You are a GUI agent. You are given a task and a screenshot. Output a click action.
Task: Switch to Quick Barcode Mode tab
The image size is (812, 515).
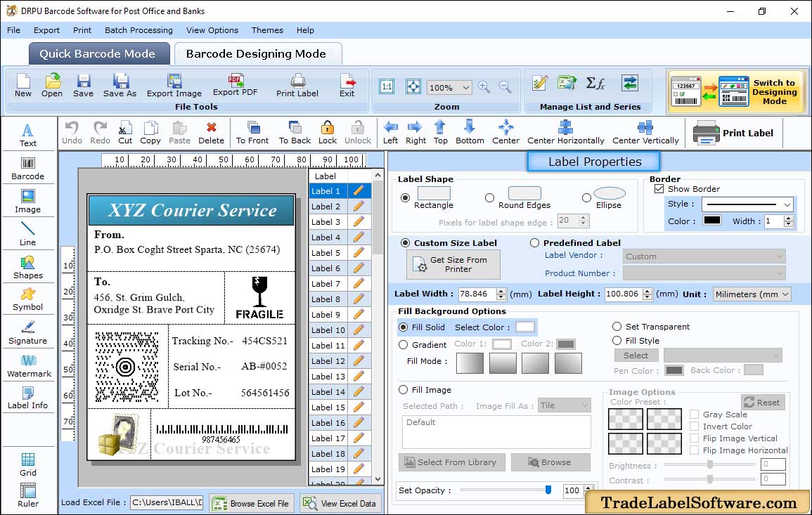pos(99,54)
